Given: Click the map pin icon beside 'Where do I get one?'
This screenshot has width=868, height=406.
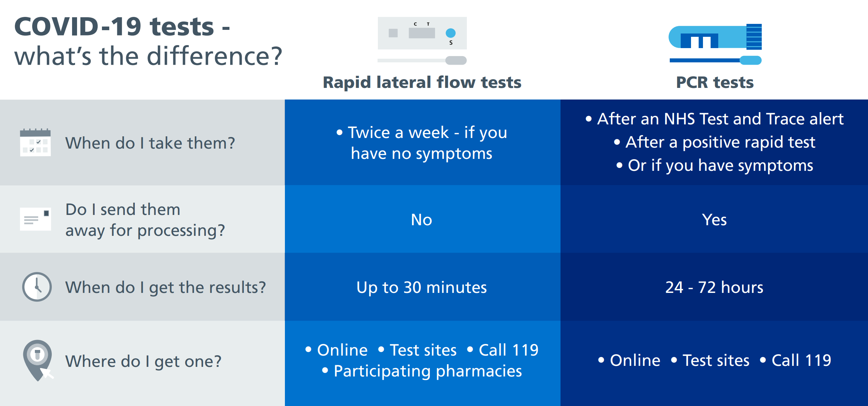Looking at the screenshot, I should pyautogui.click(x=38, y=360).
